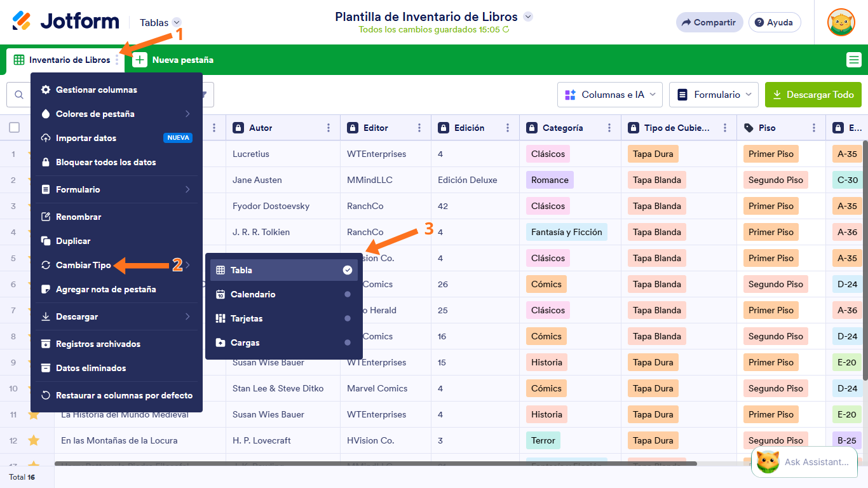
Task: Click the Descargar Todo button
Action: (813, 95)
